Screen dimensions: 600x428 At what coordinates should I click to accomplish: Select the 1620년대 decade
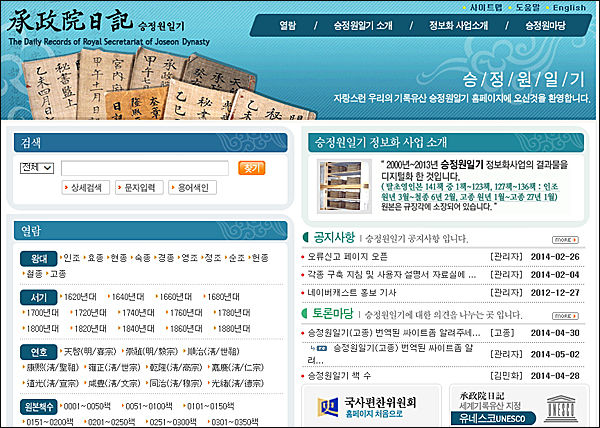pos(80,297)
